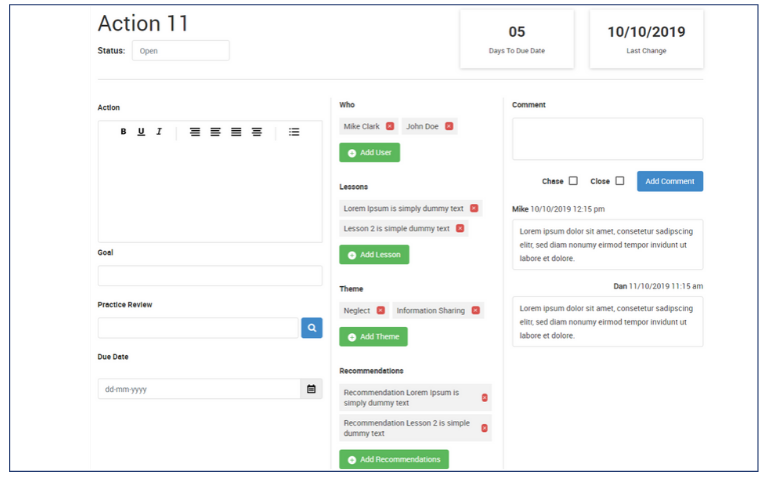Remove 'Recommendation Lesson 2' entry
769x478 pixels.
485,428
